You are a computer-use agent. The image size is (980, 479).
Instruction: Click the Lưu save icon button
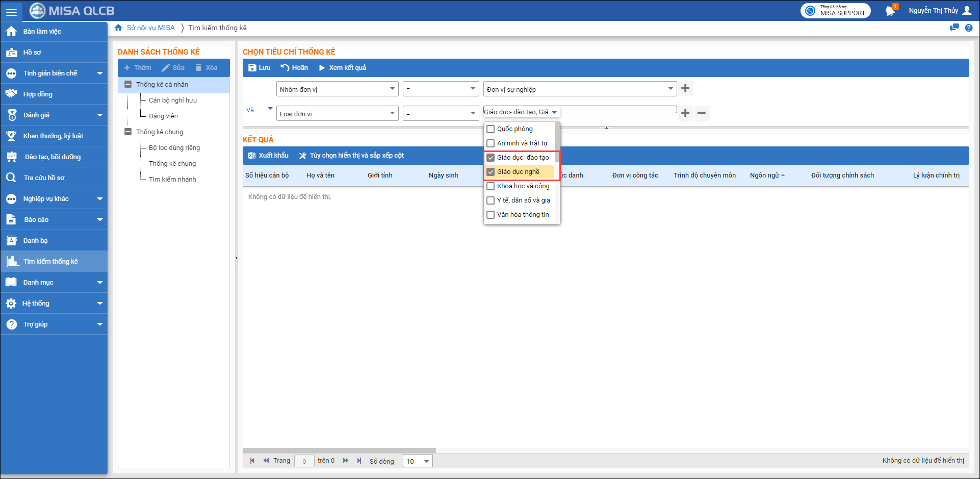(252, 68)
